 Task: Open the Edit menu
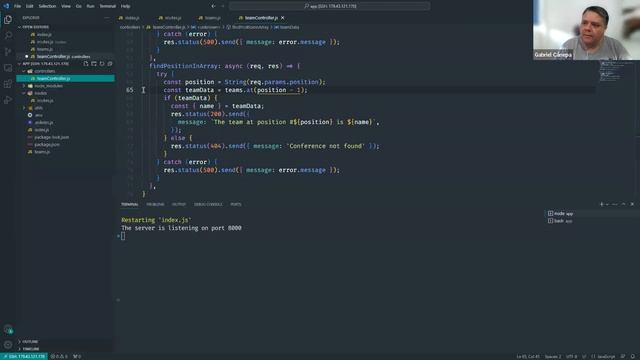click(30, 6)
